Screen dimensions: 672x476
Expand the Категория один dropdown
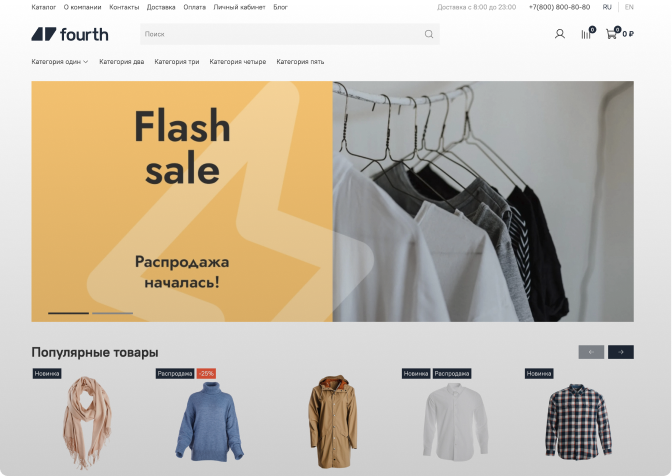pyautogui.click(x=60, y=62)
